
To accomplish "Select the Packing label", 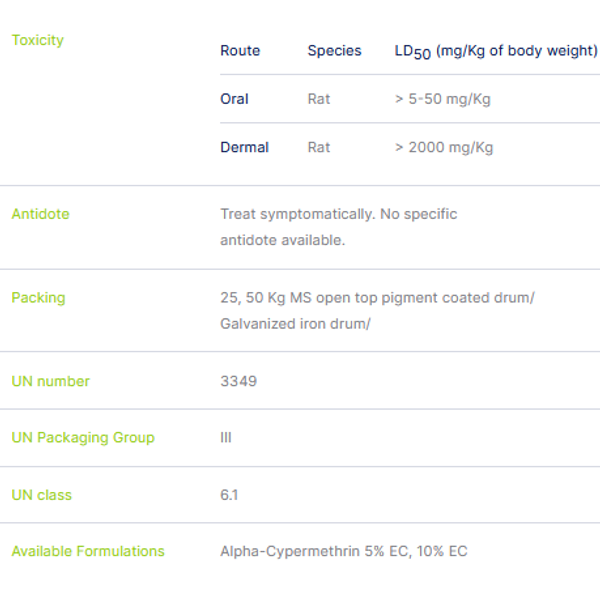I will tap(38, 298).
